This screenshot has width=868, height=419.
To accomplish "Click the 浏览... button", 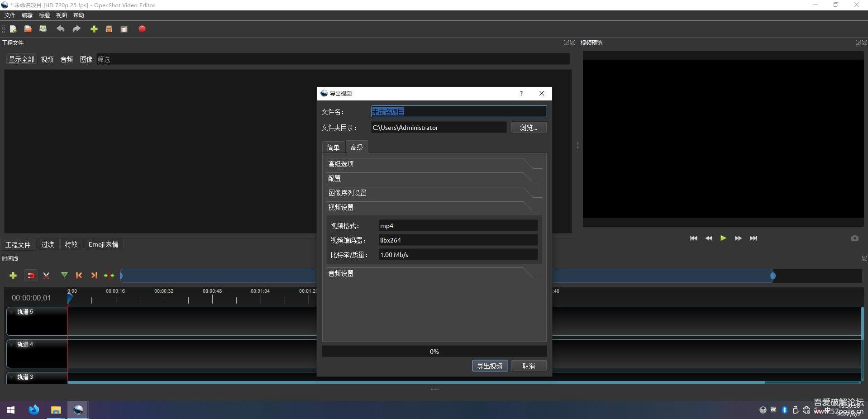I will coord(529,128).
